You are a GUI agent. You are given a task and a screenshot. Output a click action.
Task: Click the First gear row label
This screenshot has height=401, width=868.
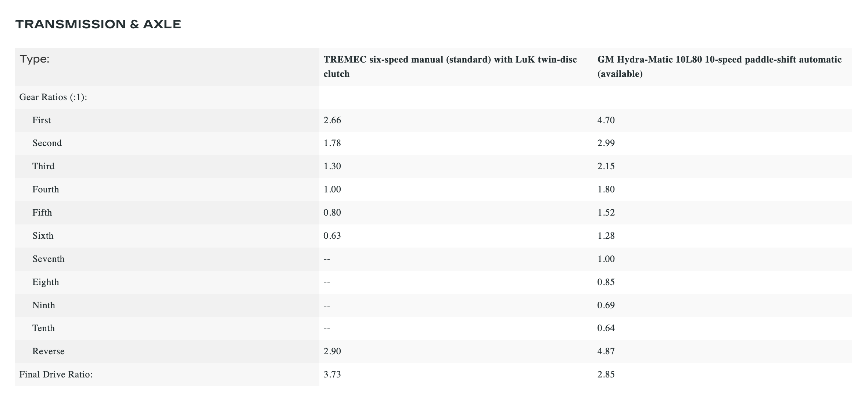click(x=42, y=120)
